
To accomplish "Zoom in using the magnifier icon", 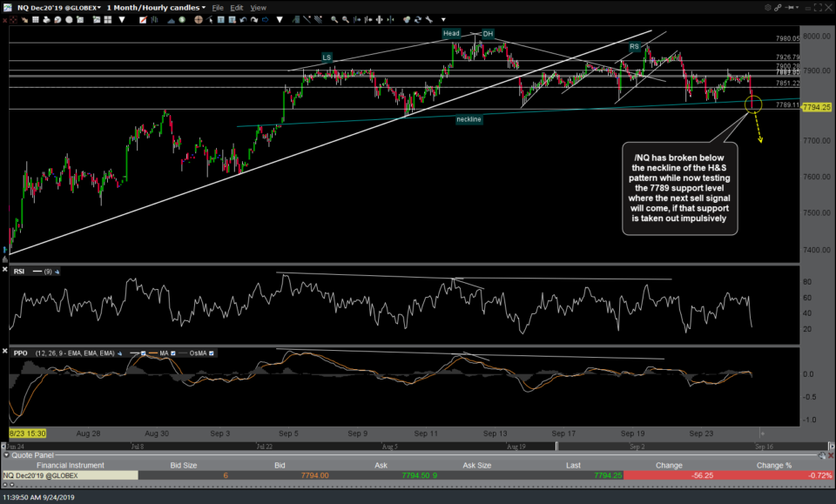I will [334, 20].
